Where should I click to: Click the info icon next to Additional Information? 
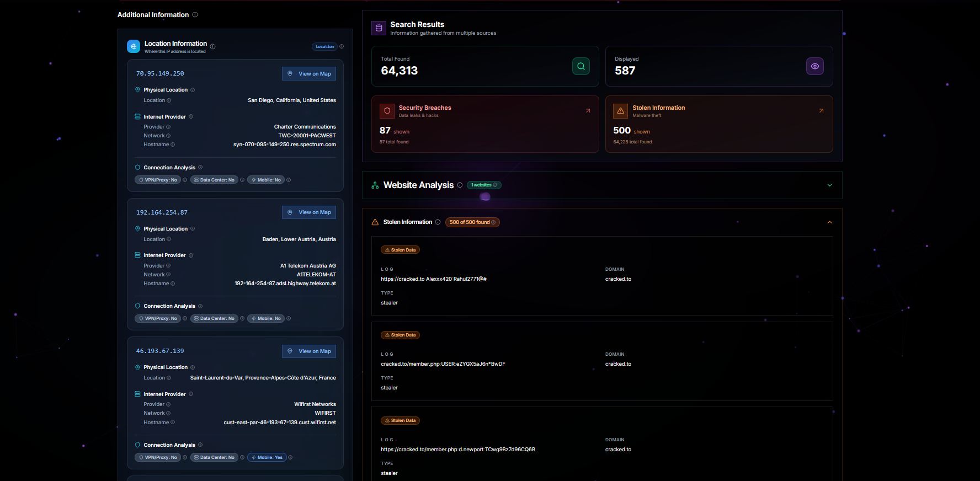click(195, 15)
